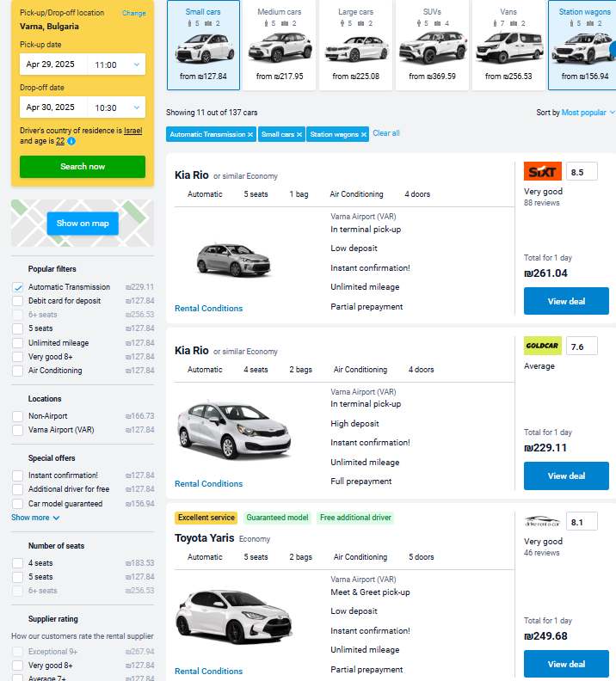
Task: Click Clear all filters link
Action: pos(386,133)
